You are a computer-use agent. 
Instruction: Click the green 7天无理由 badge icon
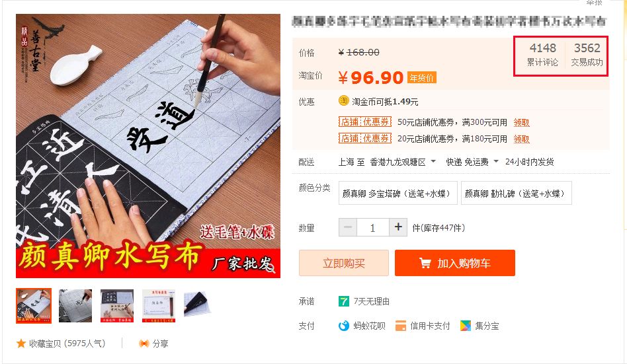pos(343,301)
